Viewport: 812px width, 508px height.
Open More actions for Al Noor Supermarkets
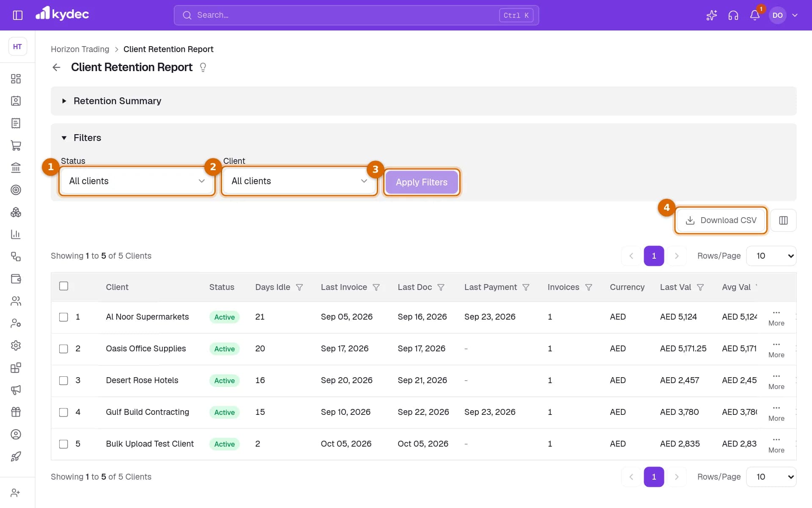776,317
